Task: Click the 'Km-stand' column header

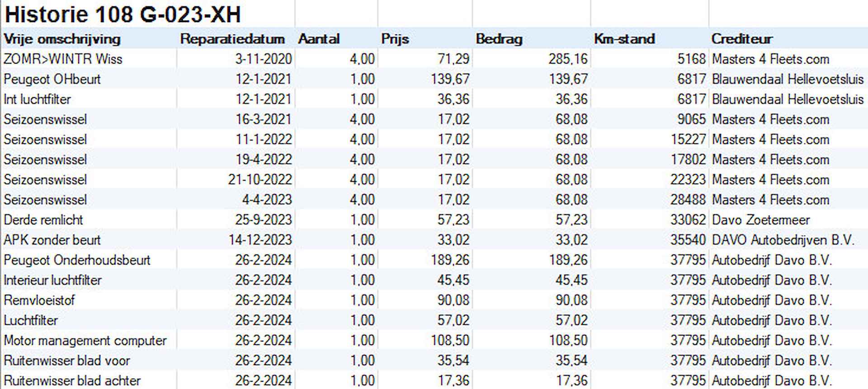Action: pyautogui.click(x=624, y=39)
